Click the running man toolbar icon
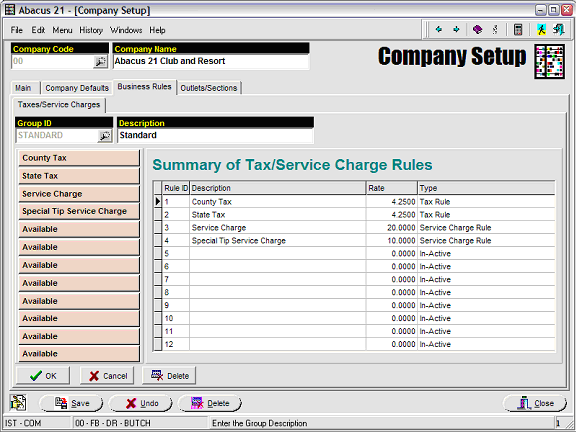 click(x=541, y=29)
